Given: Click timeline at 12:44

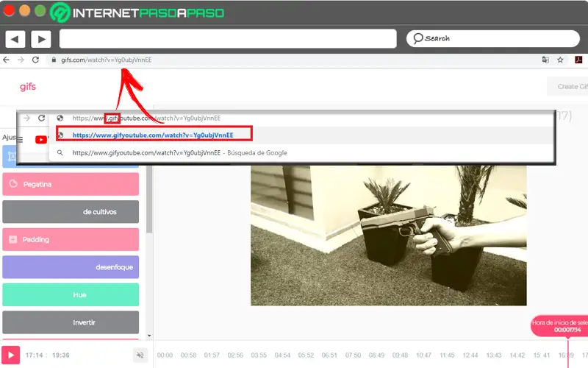Looking at the screenshot, I should point(470,355).
